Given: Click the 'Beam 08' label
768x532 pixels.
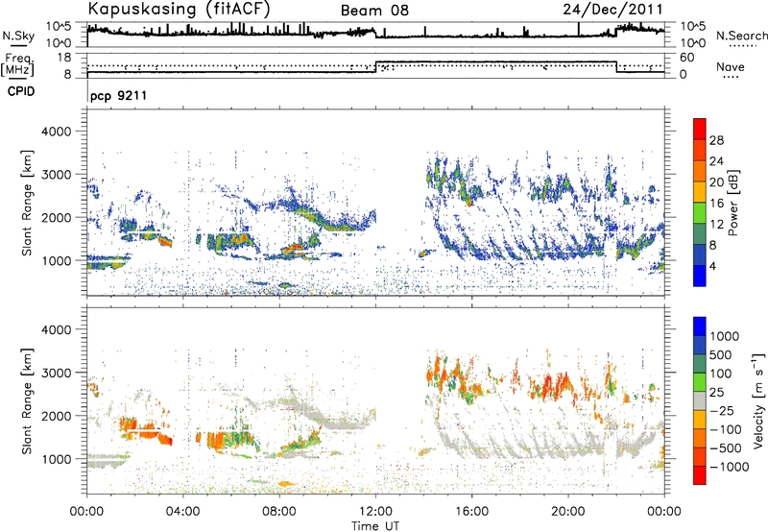Looking at the screenshot, I should tap(374, 11).
